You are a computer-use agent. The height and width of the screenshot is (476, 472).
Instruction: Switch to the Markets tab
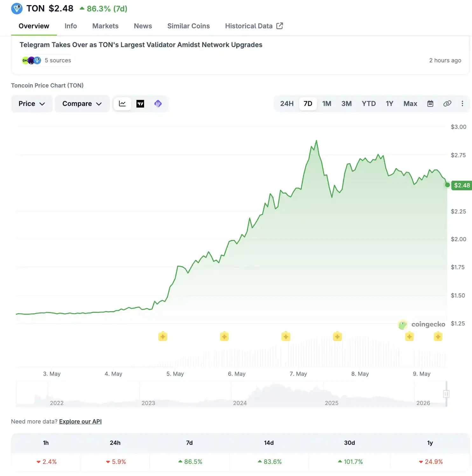coord(105,26)
